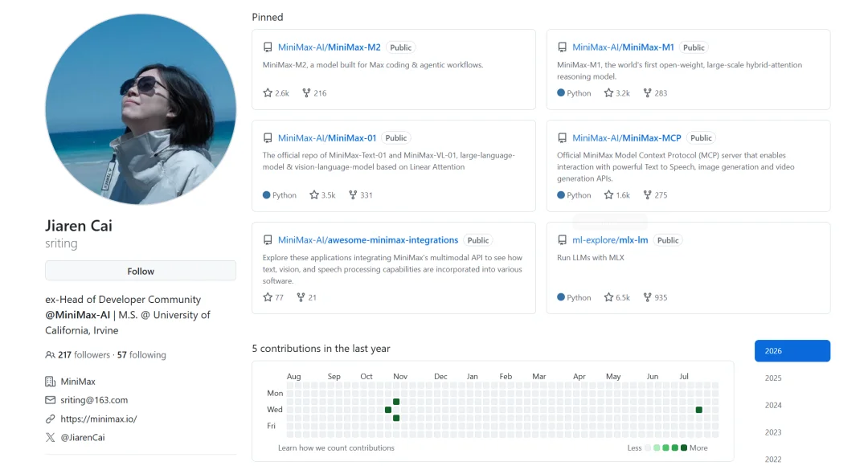Image resolution: width=868 pixels, height=466 pixels.
Task: View the 217 followers list
Action: (84, 355)
